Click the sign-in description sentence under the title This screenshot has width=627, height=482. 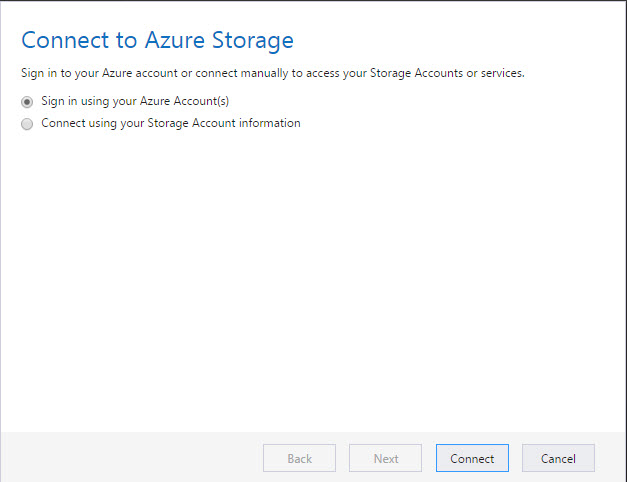pyautogui.click(x=273, y=74)
